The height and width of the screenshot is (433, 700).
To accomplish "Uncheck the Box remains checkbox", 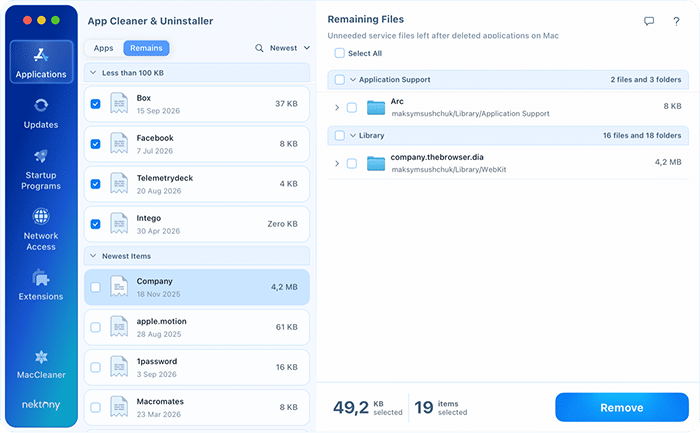I will (96, 104).
